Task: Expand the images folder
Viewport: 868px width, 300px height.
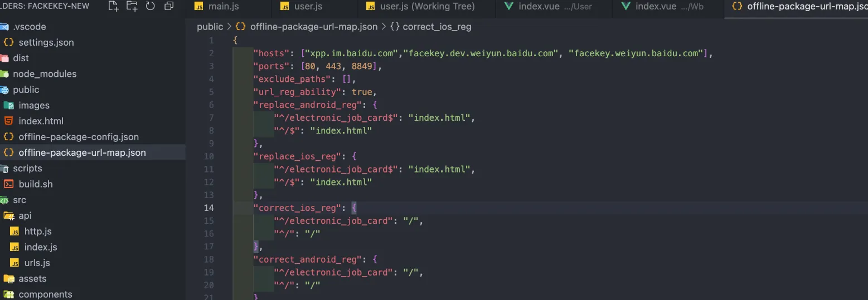Action: [34, 106]
